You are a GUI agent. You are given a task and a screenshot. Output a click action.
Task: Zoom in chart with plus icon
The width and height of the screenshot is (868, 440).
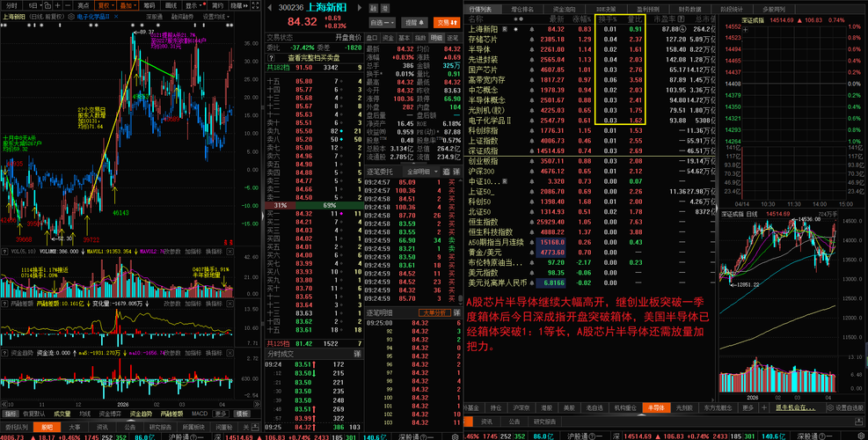coord(57,5)
